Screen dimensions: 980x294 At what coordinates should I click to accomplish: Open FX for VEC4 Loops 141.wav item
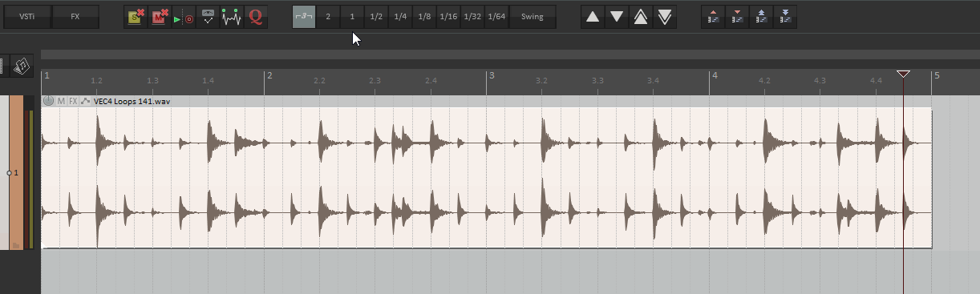tap(73, 102)
